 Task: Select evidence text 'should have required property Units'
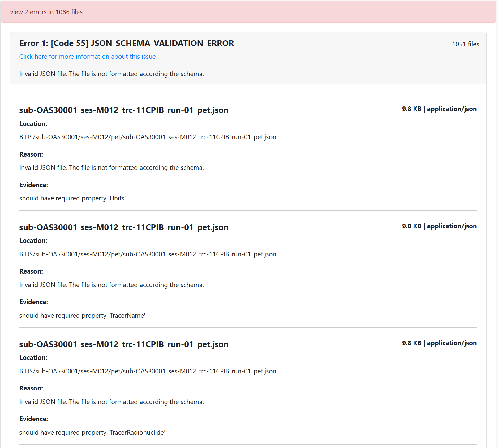tap(72, 198)
